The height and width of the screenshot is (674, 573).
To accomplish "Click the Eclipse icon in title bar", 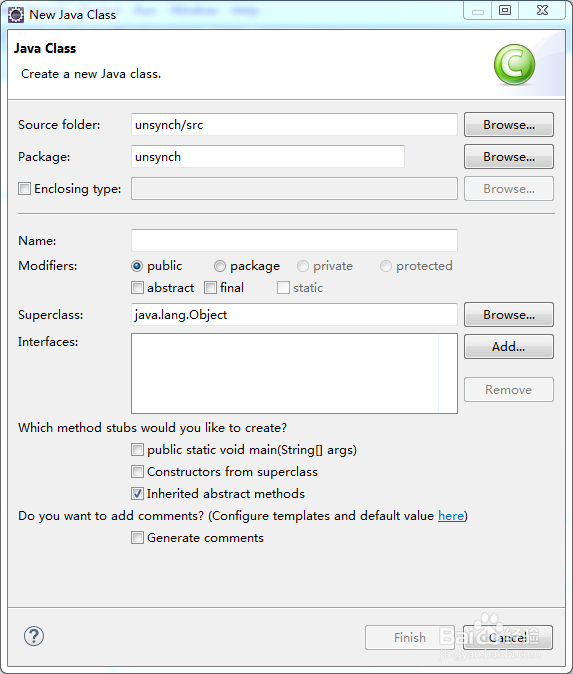I will (16, 15).
